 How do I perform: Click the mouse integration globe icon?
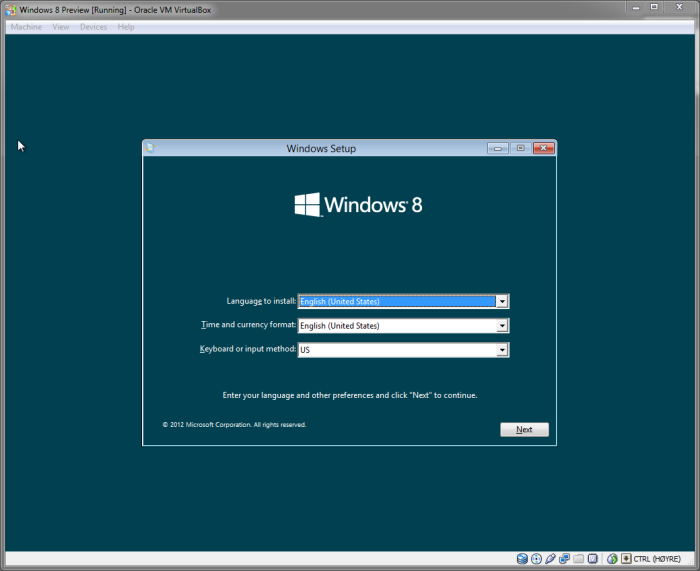pos(612,558)
